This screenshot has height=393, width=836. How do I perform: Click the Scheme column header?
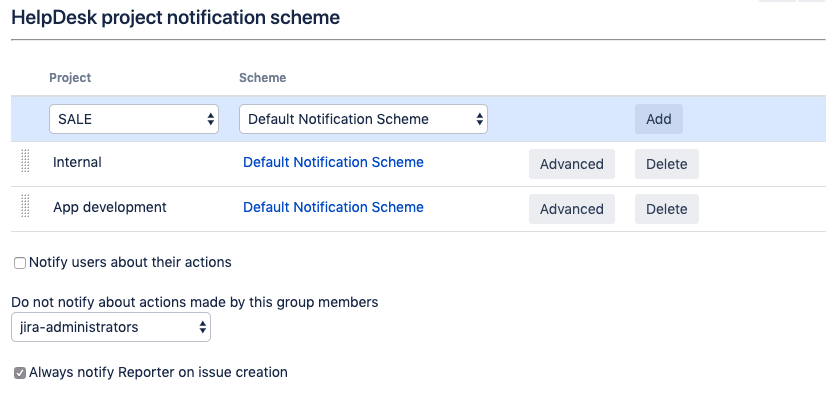click(262, 78)
